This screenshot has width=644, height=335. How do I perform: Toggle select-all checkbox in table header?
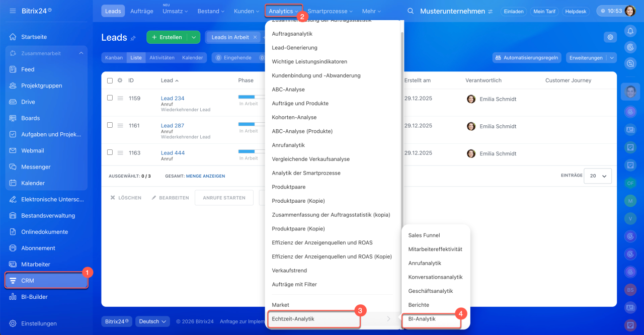[x=110, y=80]
